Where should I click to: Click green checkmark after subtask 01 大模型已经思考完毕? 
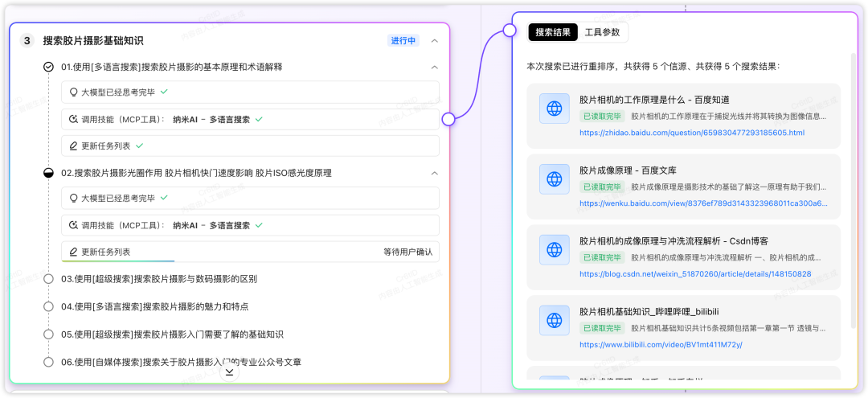tap(164, 92)
